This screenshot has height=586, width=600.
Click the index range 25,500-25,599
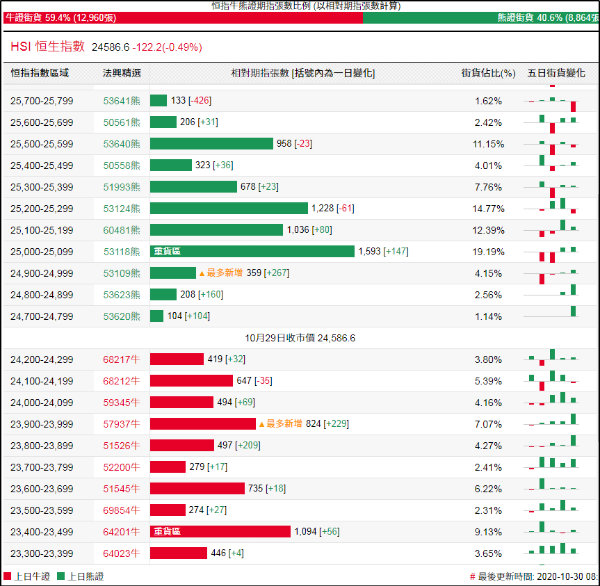click(x=42, y=144)
